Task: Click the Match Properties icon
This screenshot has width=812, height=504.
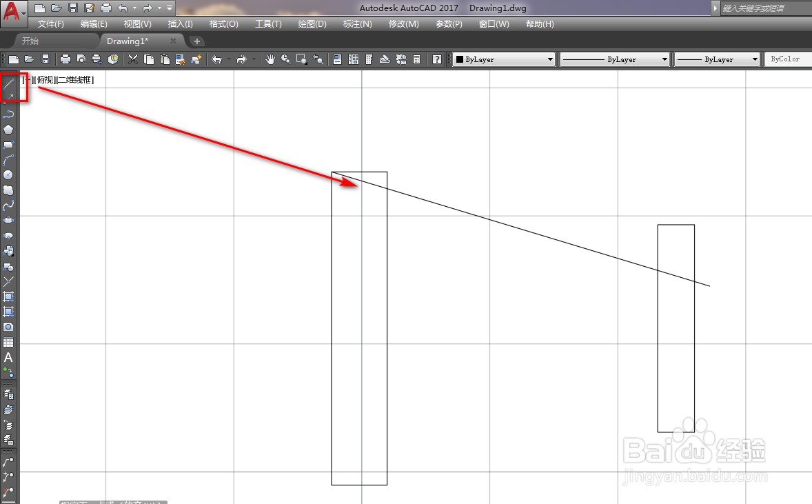Action: click(180, 59)
